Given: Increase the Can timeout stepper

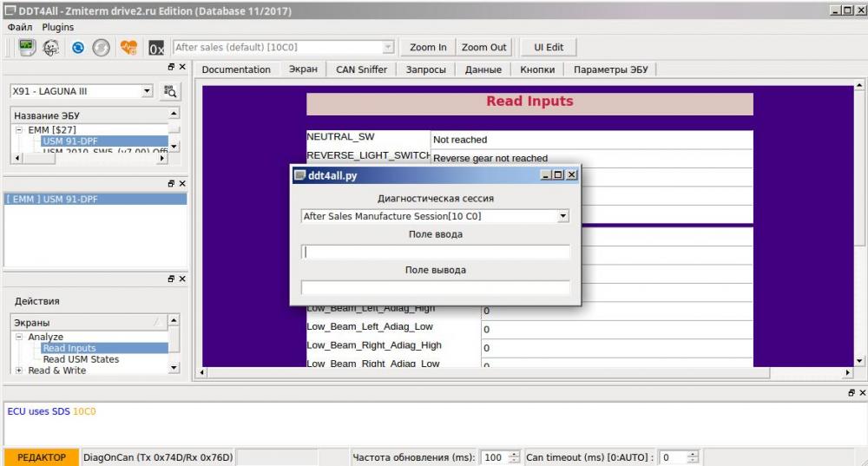Looking at the screenshot, I should [693, 455].
